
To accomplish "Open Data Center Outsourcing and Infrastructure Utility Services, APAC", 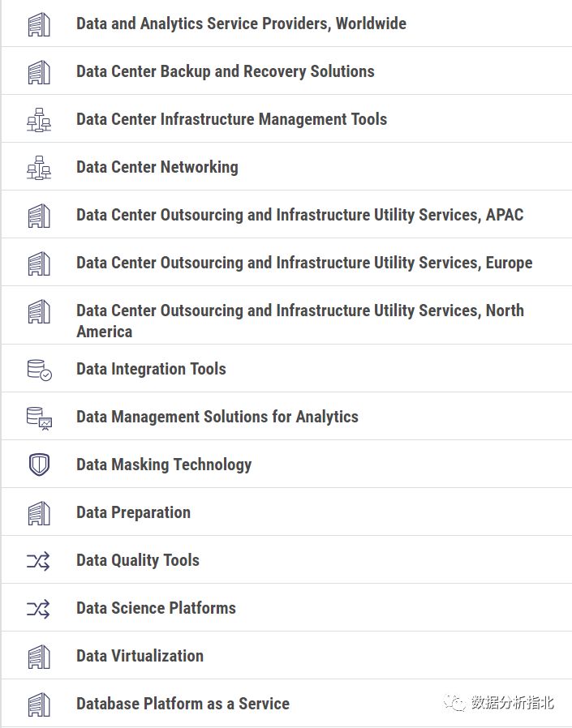I will [x=299, y=215].
